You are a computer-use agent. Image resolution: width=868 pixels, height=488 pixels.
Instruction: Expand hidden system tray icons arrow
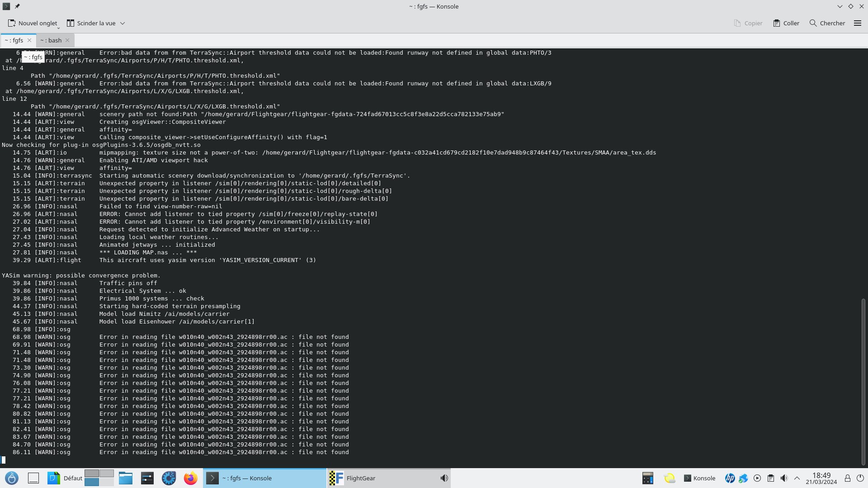tap(797, 478)
